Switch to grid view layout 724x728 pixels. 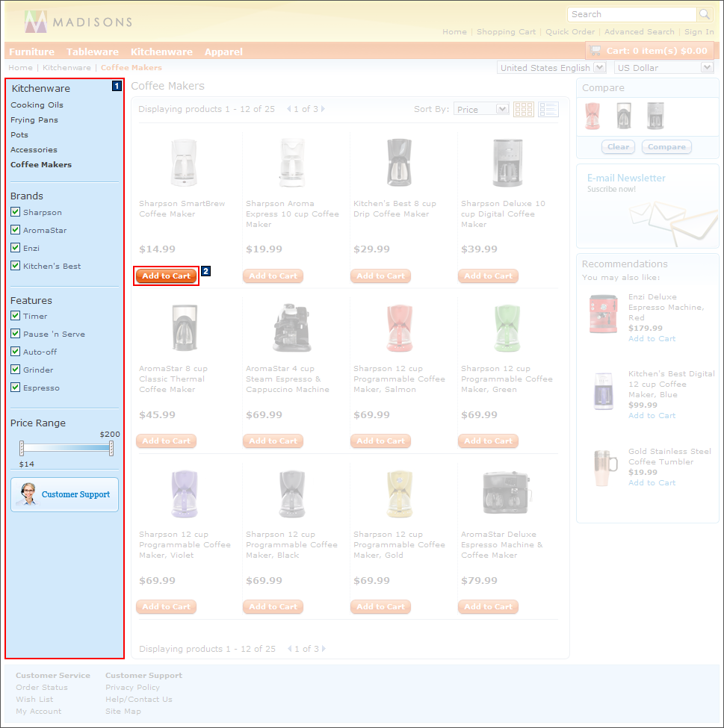523,109
